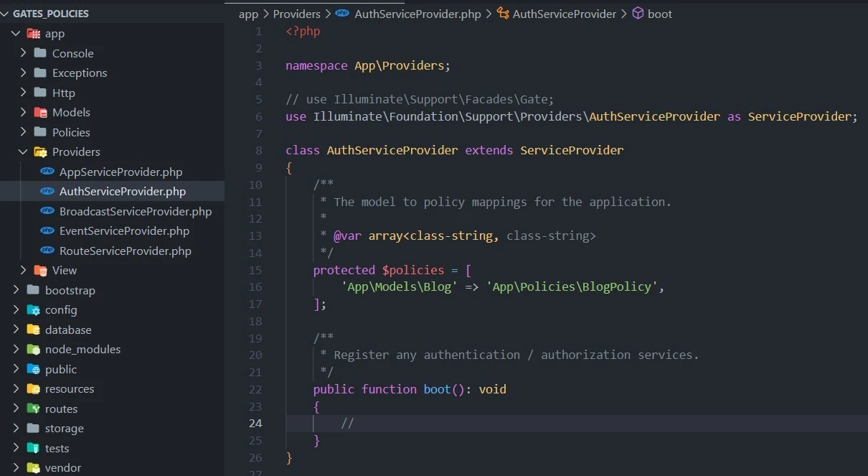Collapse the GATES_POLICIES root section
The image size is (868, 476).
pyautogui.click(x=5, y=14)
